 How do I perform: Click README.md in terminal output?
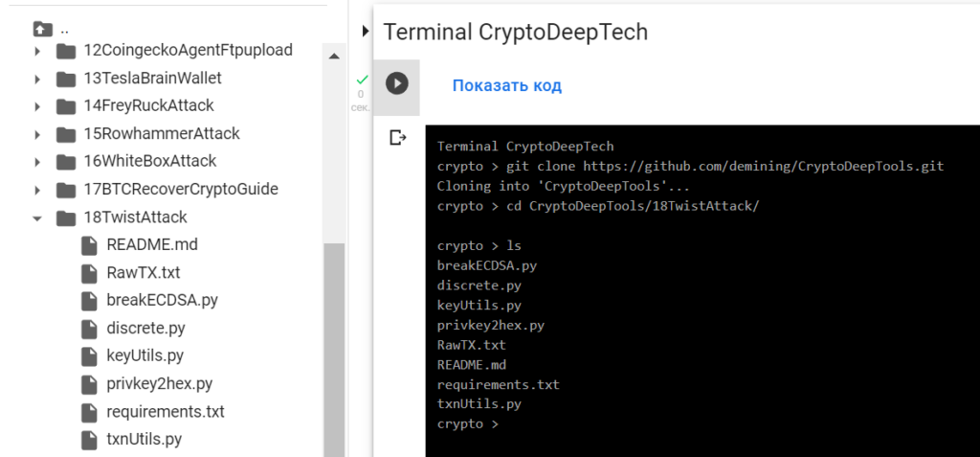(x=471, y=364)
